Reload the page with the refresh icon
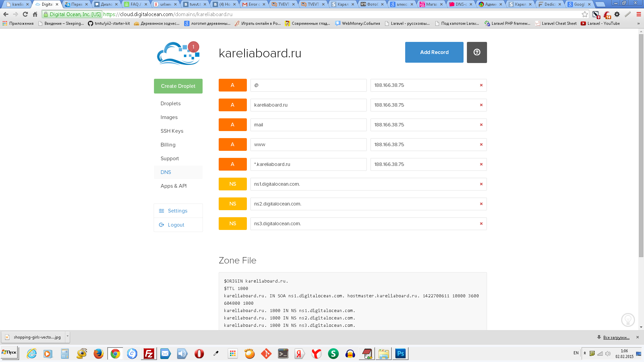The image size is (644, 362). tap(25, 14)
